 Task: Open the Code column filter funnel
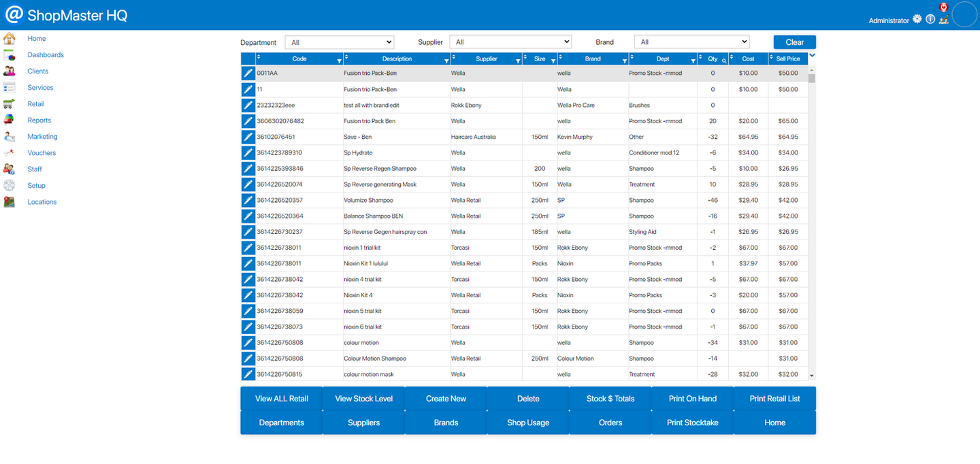[340, 61]
